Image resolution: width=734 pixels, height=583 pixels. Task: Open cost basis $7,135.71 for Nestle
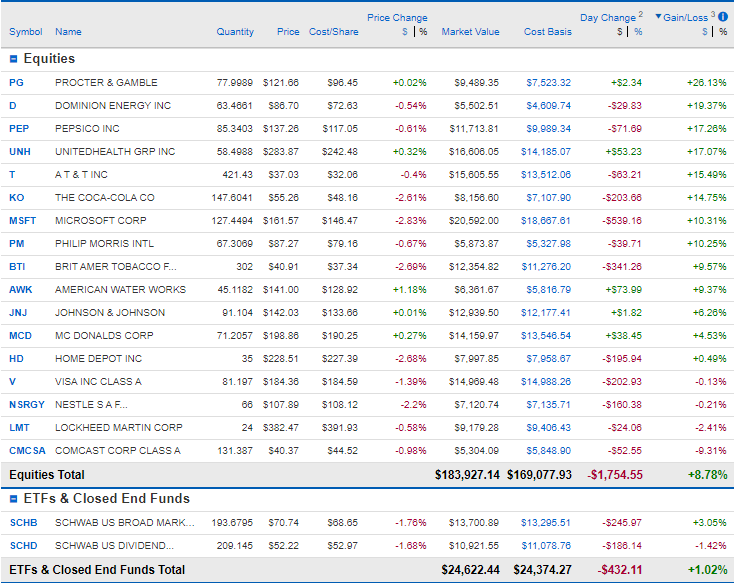point(549,405)
